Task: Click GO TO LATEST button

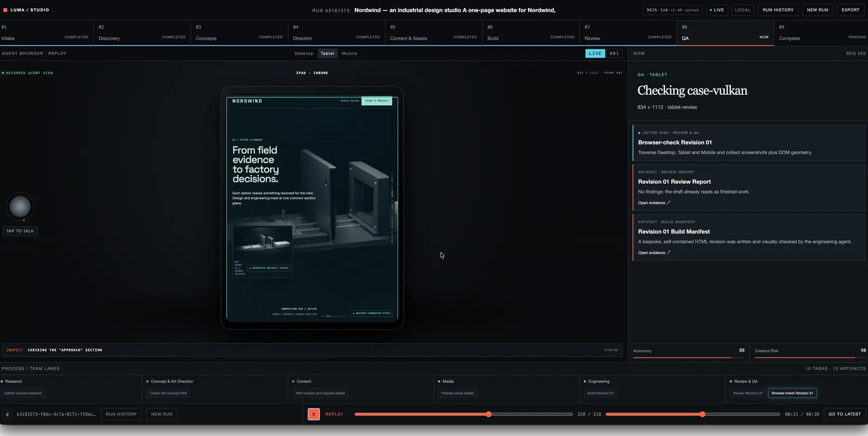Action: pos(845,414)
